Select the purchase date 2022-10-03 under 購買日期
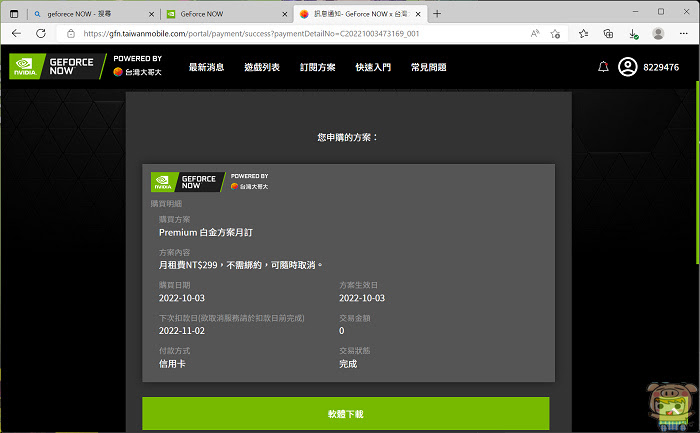This screenshot has height=433, width=700. 182,298
